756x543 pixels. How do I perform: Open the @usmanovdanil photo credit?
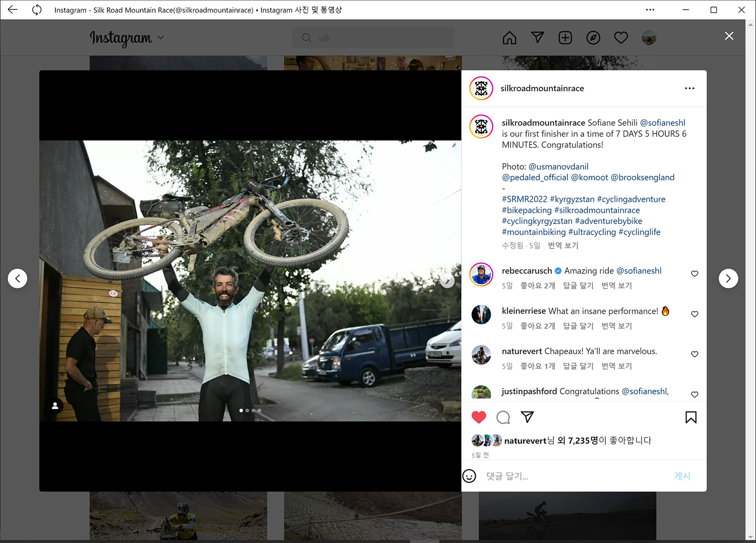pos(558,167)
